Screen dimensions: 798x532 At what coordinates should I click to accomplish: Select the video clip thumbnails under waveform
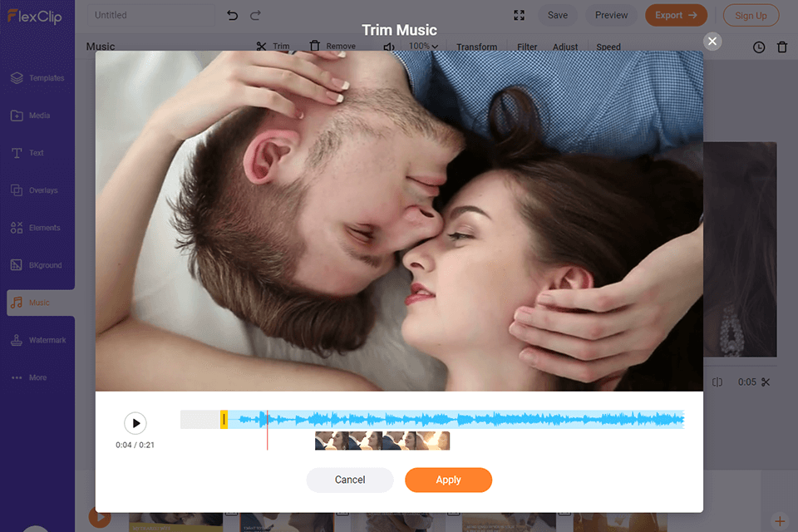[382, 441]
